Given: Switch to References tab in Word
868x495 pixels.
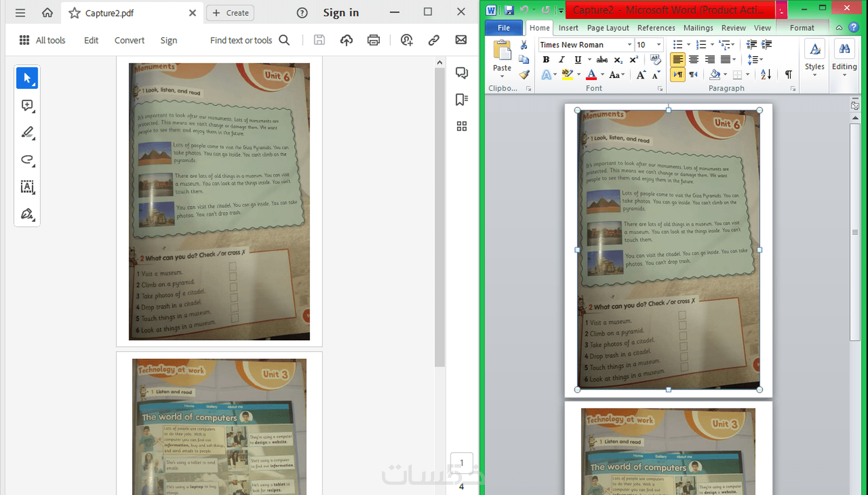Looking at the screenshot, I should pyautogui.click(x=656, y=28).
